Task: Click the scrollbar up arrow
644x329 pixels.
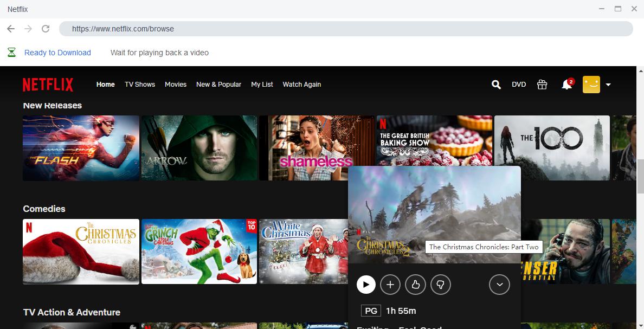Action: [x=640, y=70]
